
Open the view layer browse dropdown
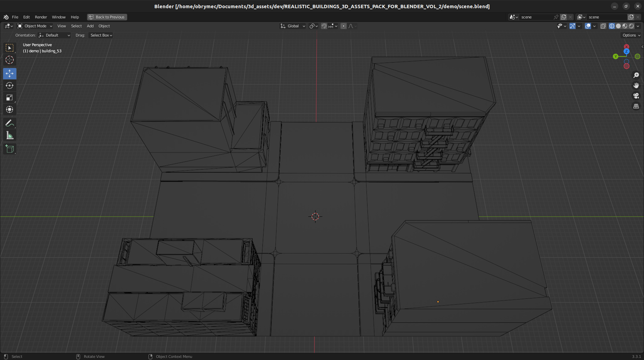(581, 17)
